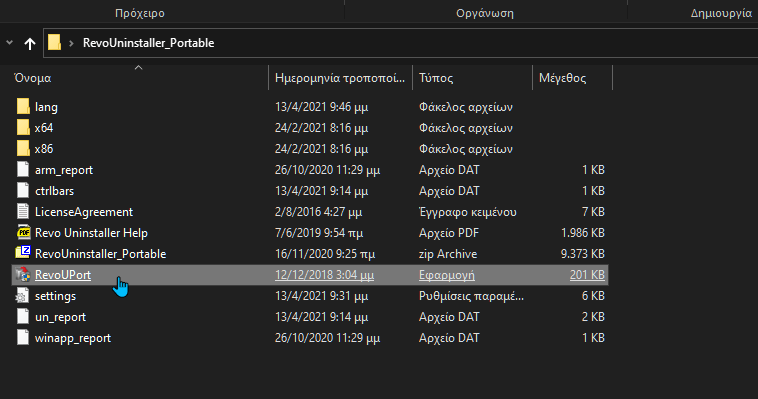Select the settings configuration file icon
Screen dimensions: 758x399
pyautogui.click(x=23, y=296)
